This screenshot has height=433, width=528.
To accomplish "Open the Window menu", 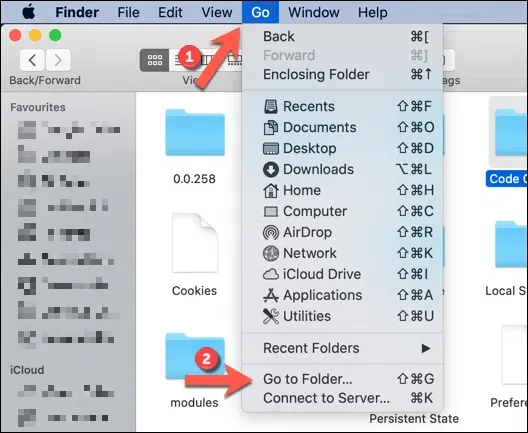I will [314, 12].
